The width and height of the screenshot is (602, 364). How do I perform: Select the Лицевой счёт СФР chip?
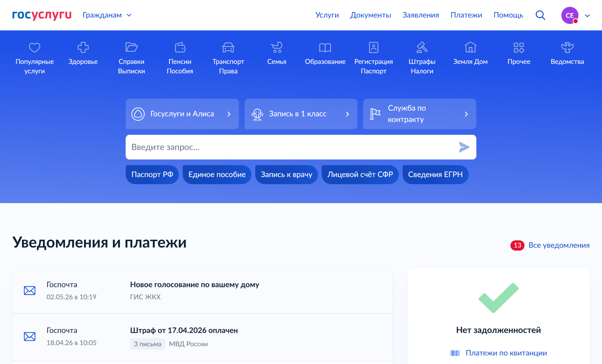[x=360, y=174]
